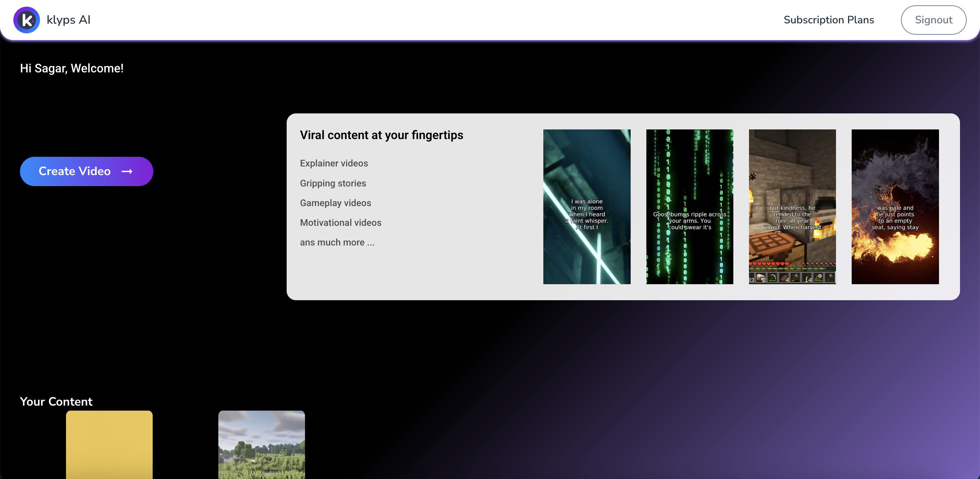980x479 pixels.
Task: Click the klyps AI brand name
Action: point(68,20)
